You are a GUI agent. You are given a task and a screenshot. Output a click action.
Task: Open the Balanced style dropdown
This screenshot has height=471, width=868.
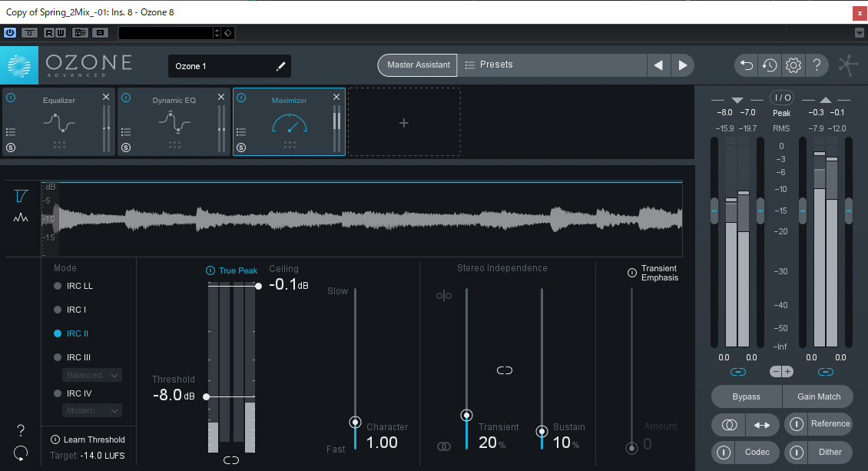coord(92,375)
